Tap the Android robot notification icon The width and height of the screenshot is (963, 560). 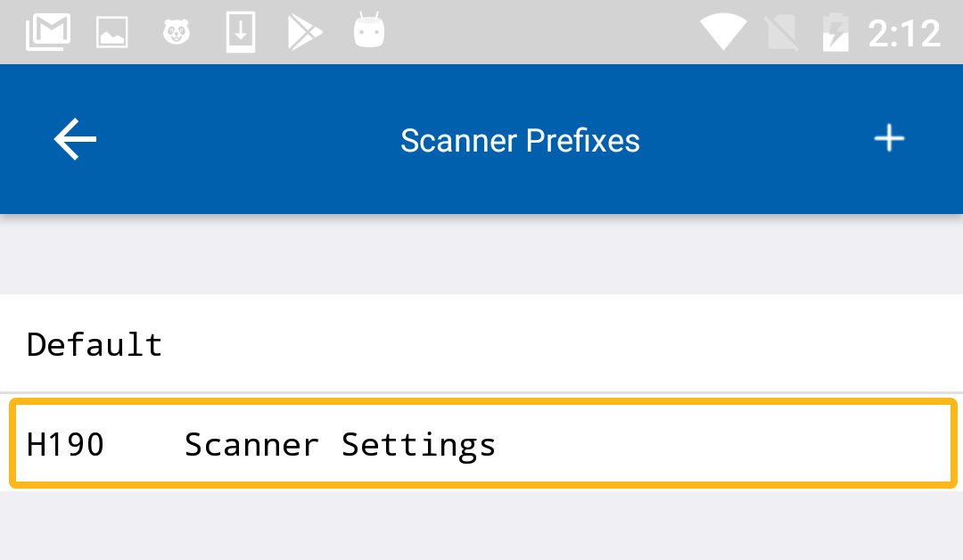(x=368, y=33)
